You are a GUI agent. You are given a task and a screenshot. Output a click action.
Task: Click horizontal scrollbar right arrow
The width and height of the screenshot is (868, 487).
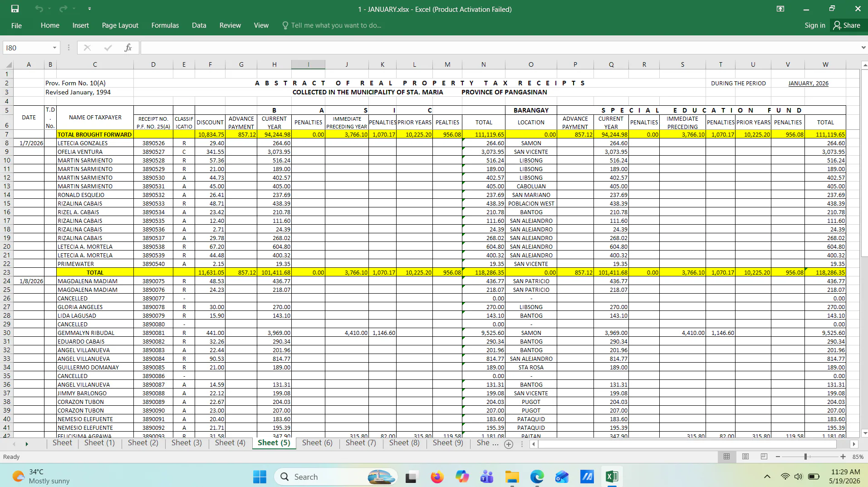pos(854,444)
